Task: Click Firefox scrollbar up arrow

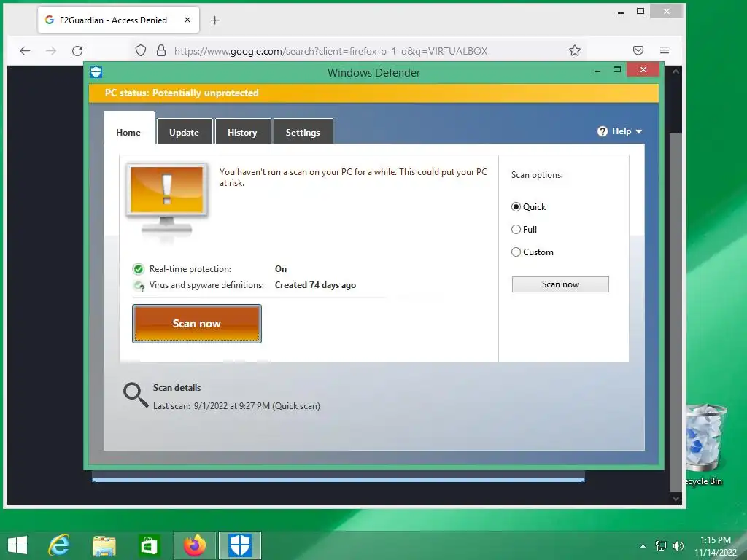Action: point(676,71)
